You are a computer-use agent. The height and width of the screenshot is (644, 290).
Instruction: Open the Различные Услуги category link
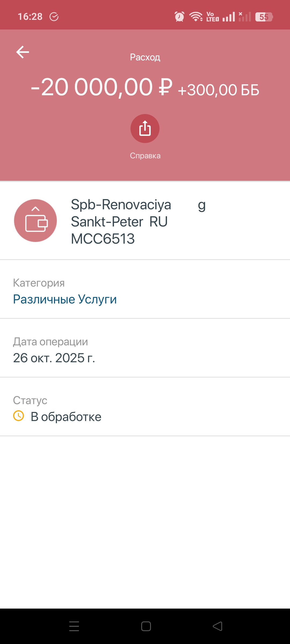pyautogui.click(x=65, y=299)
